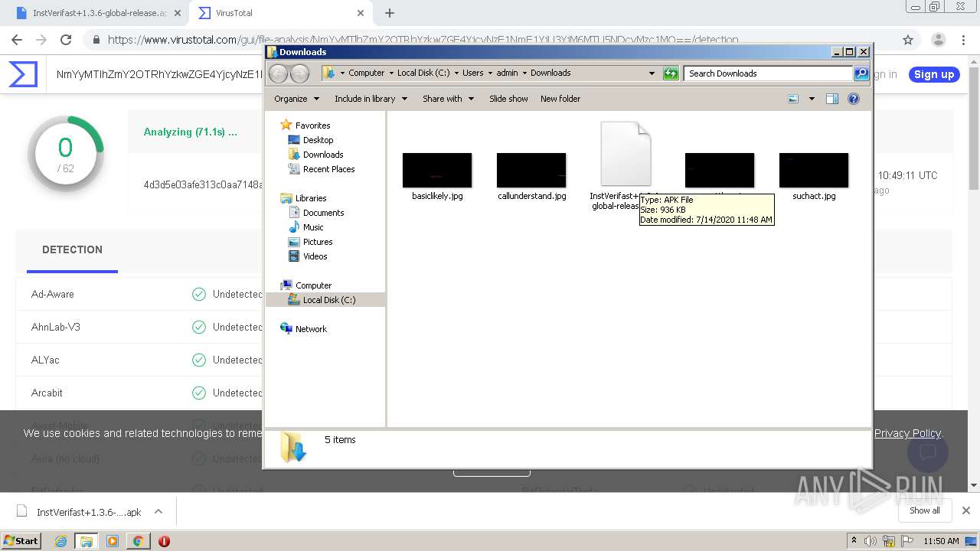Click admin in the address breadcrumb
This screenshot has height=551, width=980.
point(507,73)
